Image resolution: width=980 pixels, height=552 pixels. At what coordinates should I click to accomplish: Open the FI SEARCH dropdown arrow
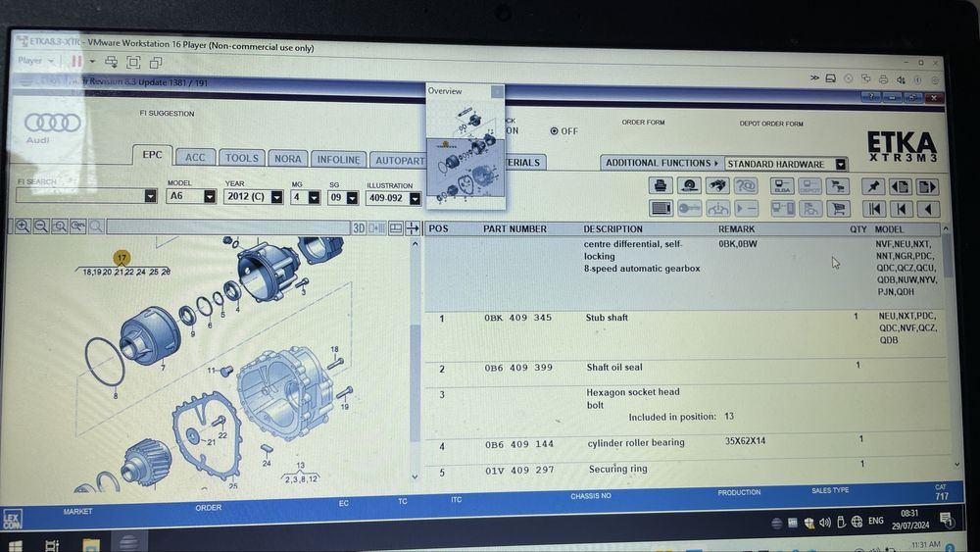tap(150, 196)
